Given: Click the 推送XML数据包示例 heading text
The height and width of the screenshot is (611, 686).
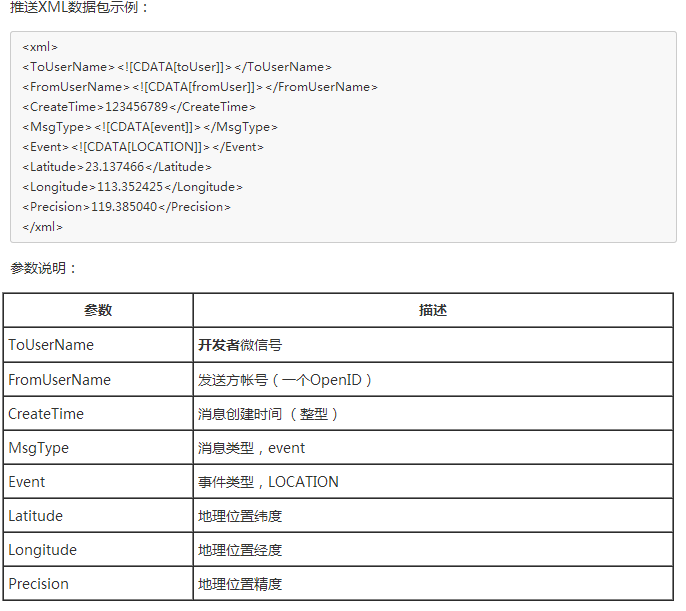Looking at the screenshot, I should (80, 8).
